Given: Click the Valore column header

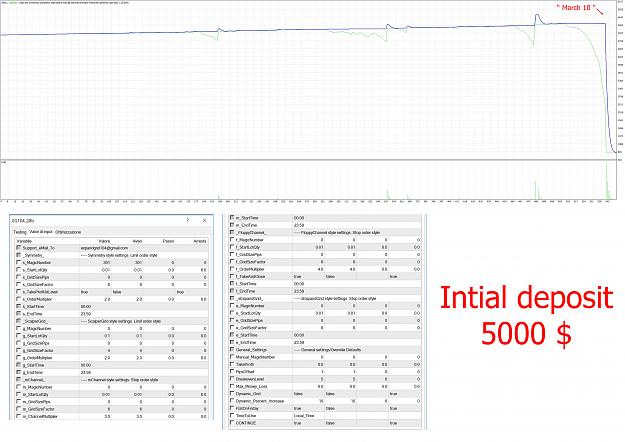Looking at the screenshot, I should click(x=104, y=241).
